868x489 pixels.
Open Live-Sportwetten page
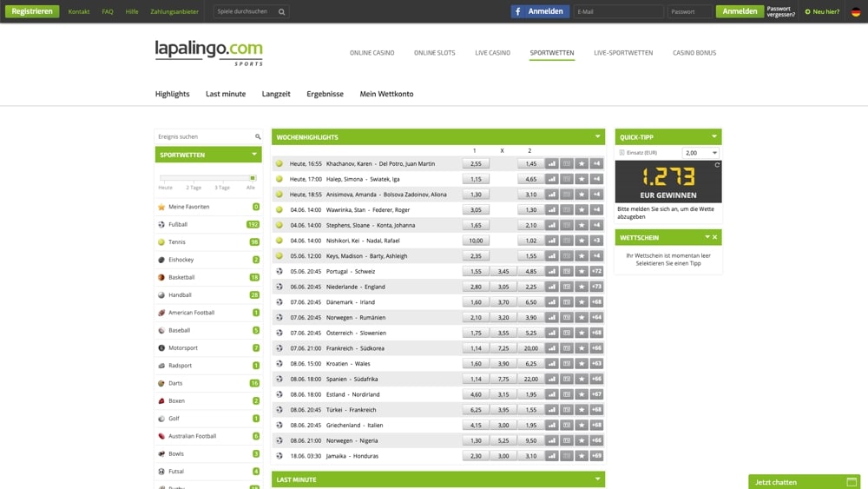pos(623,53)
